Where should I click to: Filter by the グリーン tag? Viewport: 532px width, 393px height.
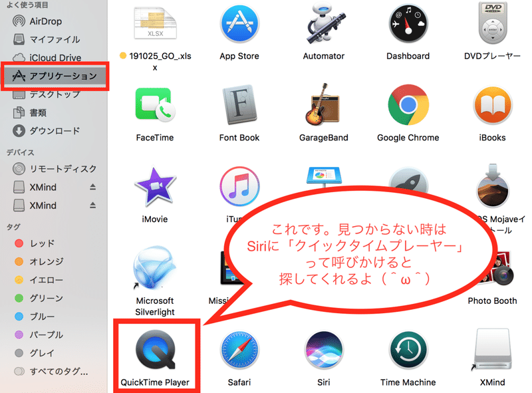[x=39, y=299]
